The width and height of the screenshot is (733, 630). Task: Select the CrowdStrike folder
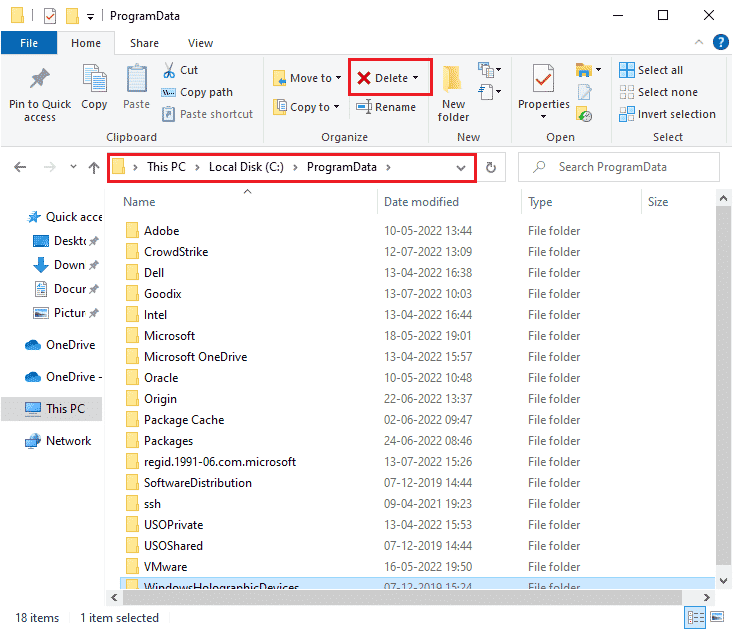[x=167, y=252]
